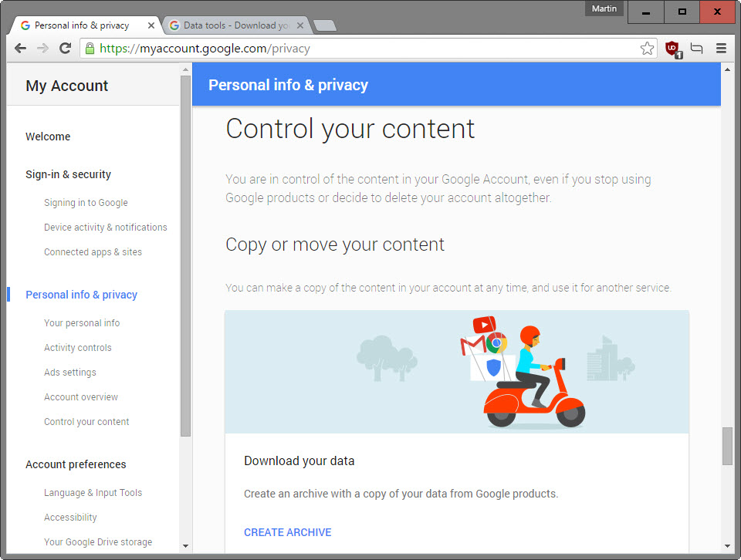Open Device activity & notifications
This screenshot has width=741, height=560.
106,227
